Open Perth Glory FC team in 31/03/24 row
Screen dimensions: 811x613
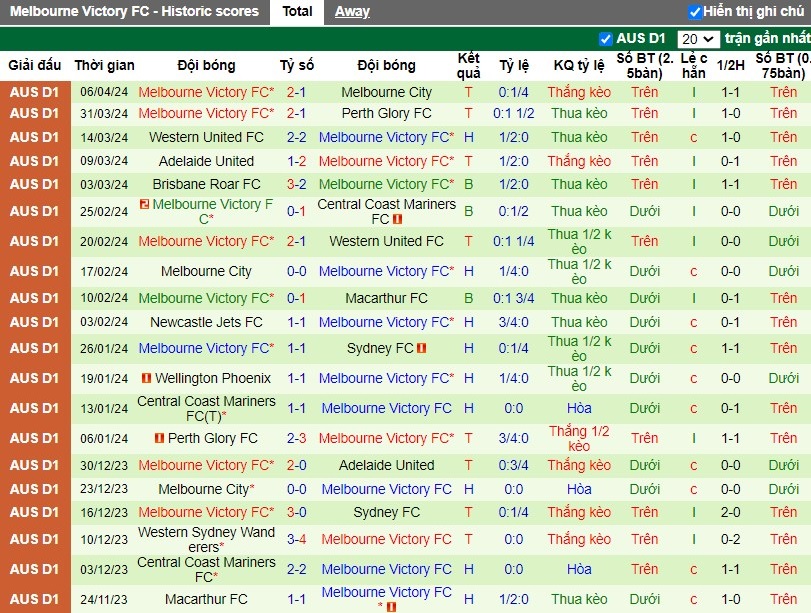pos(386,113)
